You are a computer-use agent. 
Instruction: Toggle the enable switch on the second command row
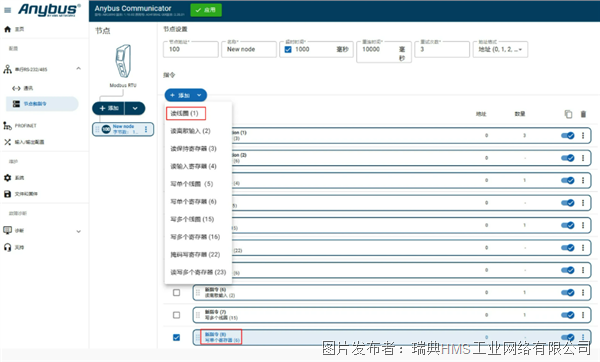pyautogui.click(x=567, y=158)
